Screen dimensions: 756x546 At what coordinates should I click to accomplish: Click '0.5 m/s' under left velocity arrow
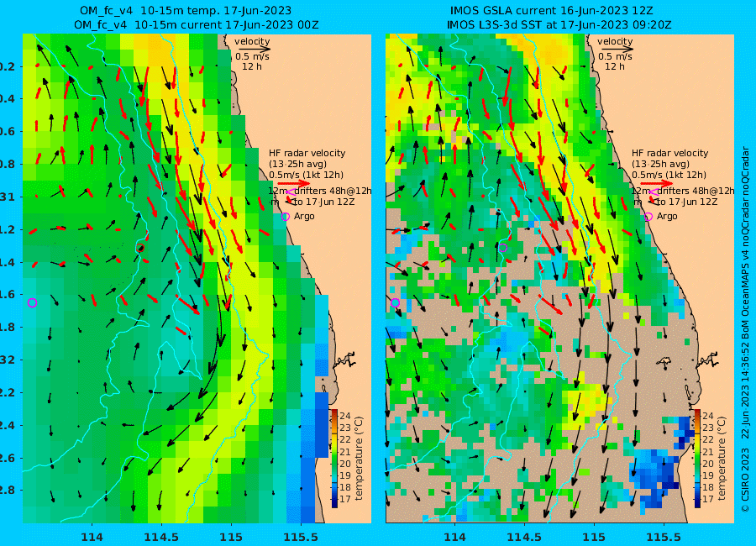(x=252, y=56)
